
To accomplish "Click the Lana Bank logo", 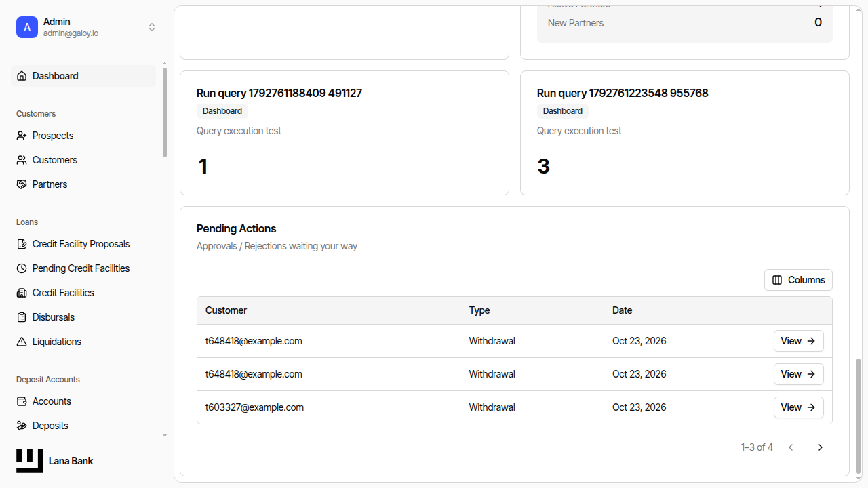I will (x=30, y=461).
